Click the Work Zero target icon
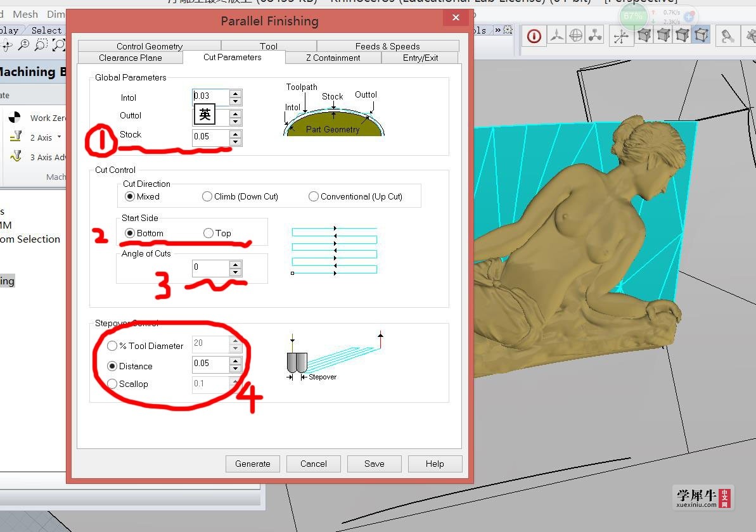 pos(15,117)
